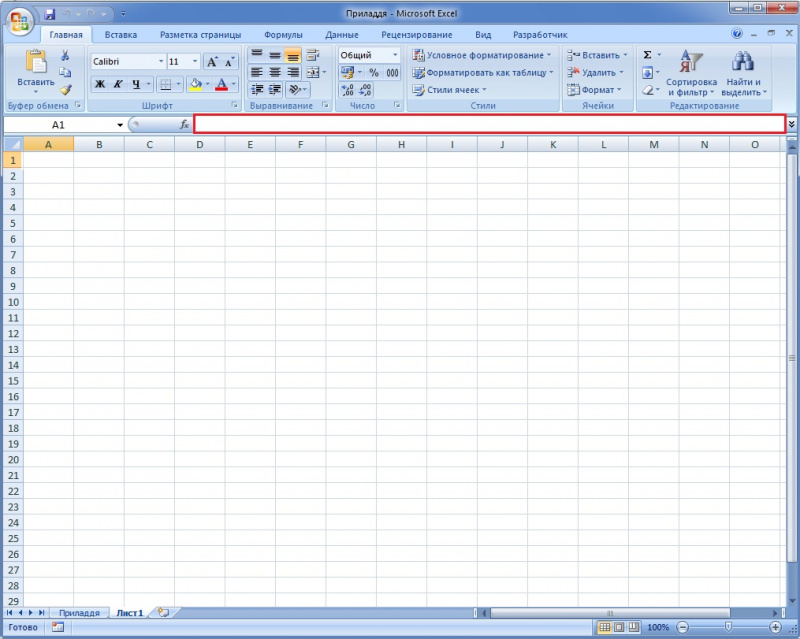
Task: Switch to Разметка страницы tab
Action: click(x=201, y=35)
